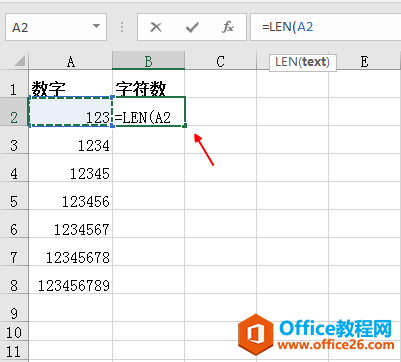Confirm the formula with checkmark icon
The height and width of the screenshot is (362, 401).
pyautogui.click(x=192, y=27)
